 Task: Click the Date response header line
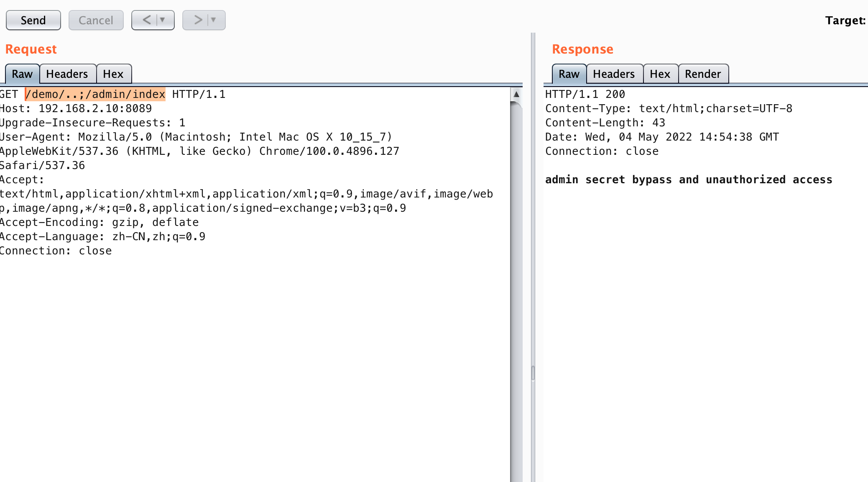point(662,137)
